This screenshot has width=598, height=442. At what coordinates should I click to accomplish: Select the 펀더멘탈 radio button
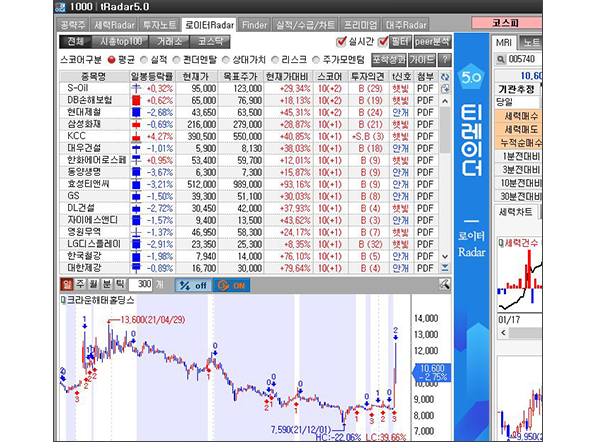(176, 60)
